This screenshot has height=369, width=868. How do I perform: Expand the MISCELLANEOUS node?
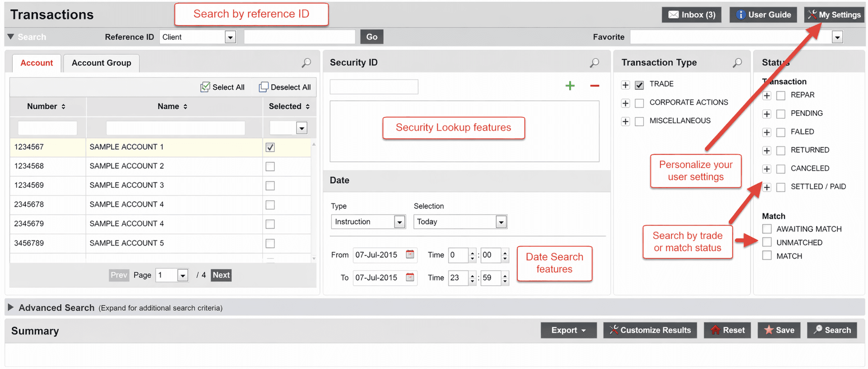(625, 121)
